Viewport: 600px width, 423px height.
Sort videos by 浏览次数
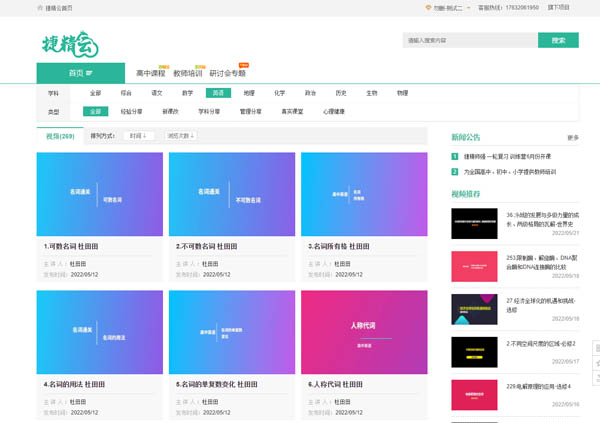pos(180,135)
